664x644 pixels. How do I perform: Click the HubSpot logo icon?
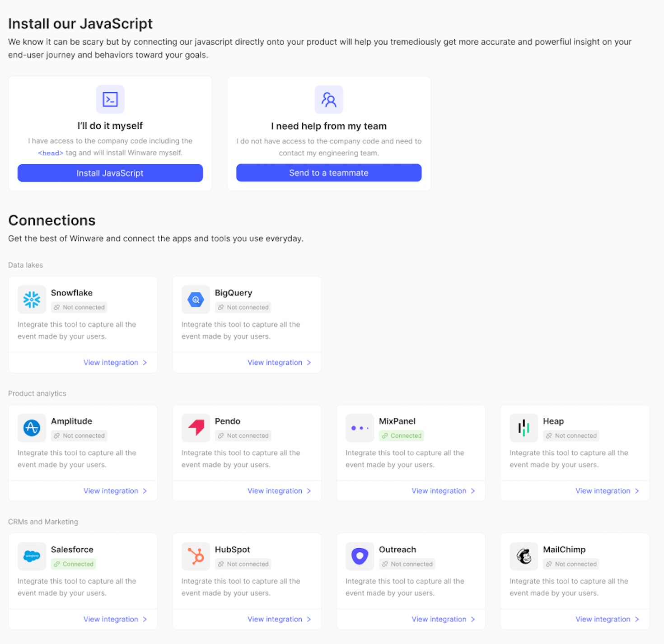pos(196,556)
